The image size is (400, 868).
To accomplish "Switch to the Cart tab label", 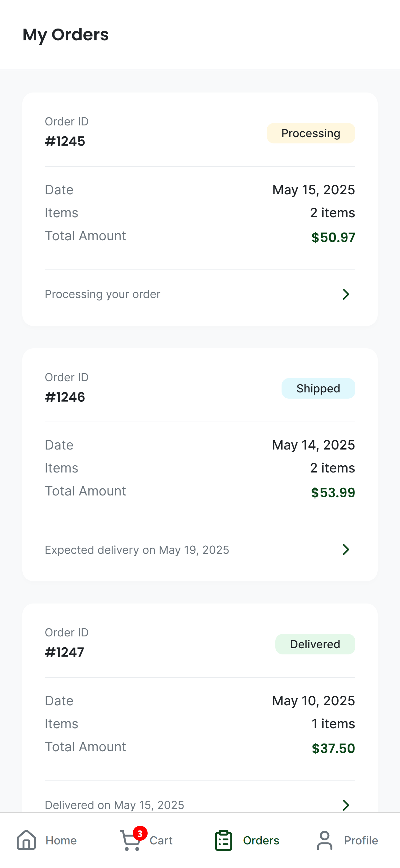I will (x=161, y=840).
